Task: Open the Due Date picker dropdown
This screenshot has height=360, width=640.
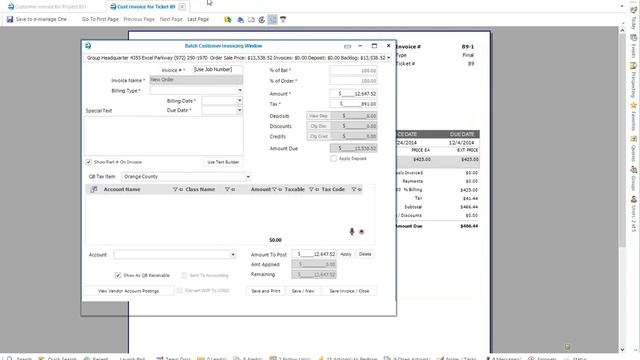Action: [240, 110]
